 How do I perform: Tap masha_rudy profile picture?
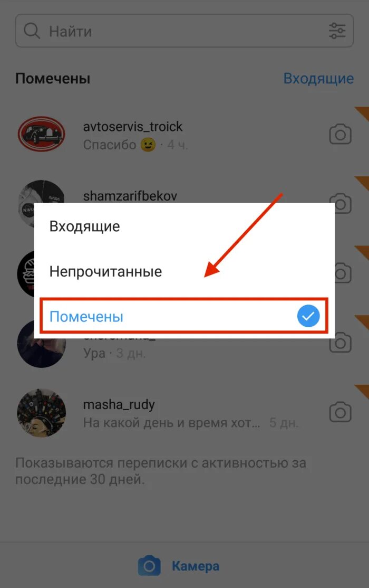(41, 413)
